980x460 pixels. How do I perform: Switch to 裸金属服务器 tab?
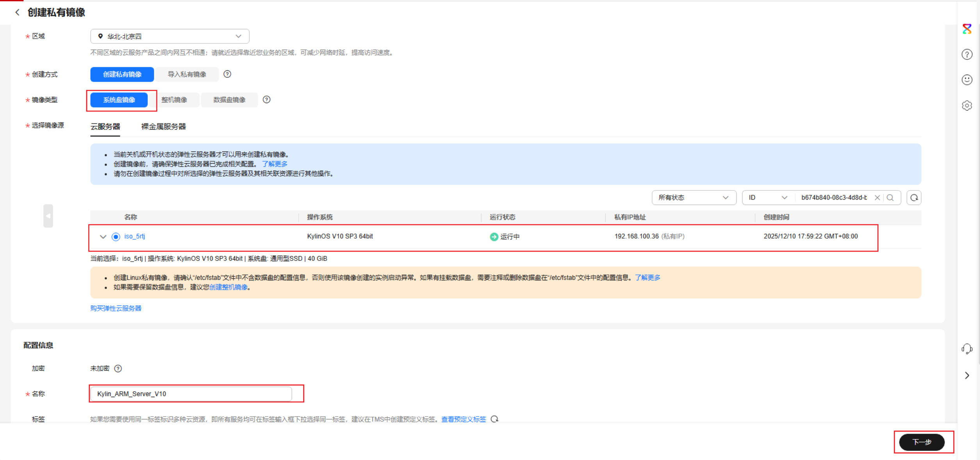(163, 127)
